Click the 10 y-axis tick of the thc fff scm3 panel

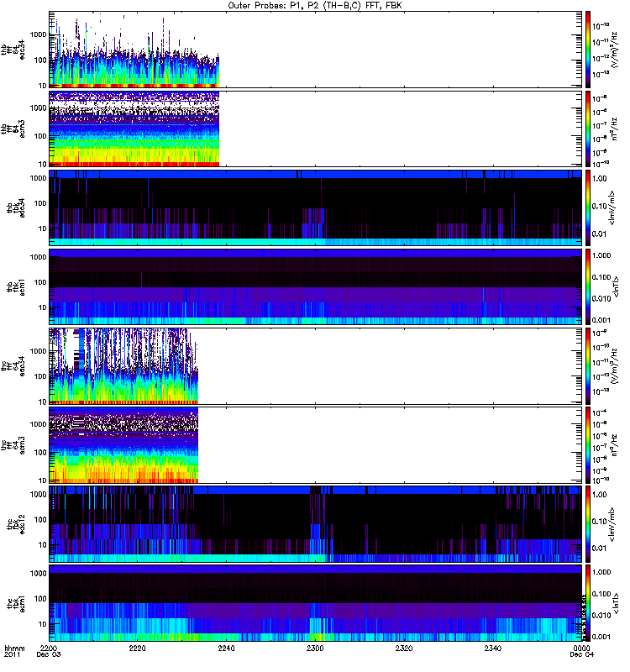tap(42, 480)
